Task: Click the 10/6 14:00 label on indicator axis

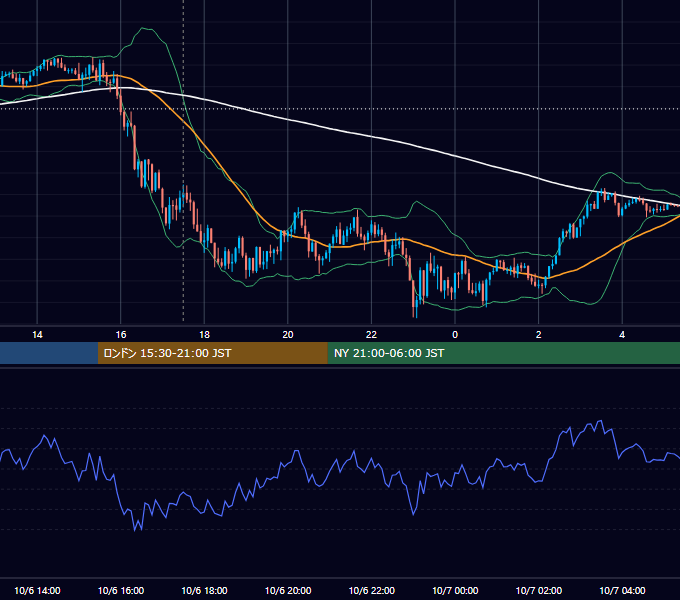Action: click(x=37, y=590)
